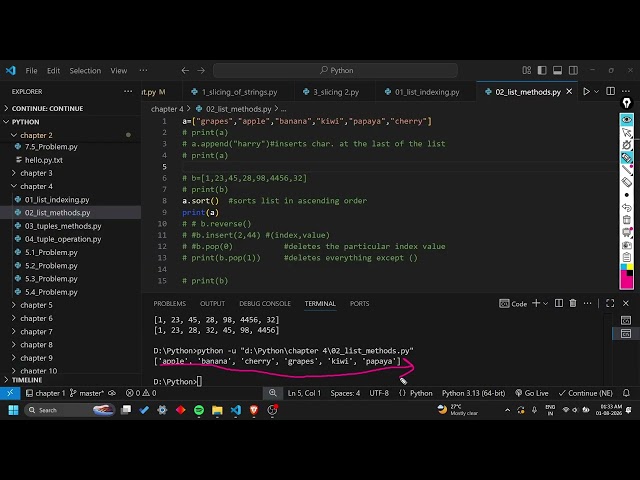This screenshot has height=480, width=640.
Task: Open the Selection menu
Action: tap(85, 71)
